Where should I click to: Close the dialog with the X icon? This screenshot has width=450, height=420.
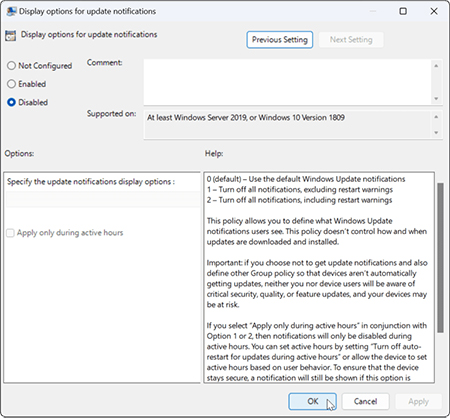tap(434, 11)
